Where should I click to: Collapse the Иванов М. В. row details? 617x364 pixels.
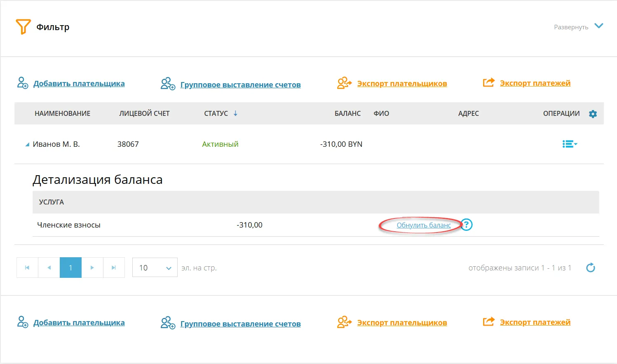coord(27,144)
